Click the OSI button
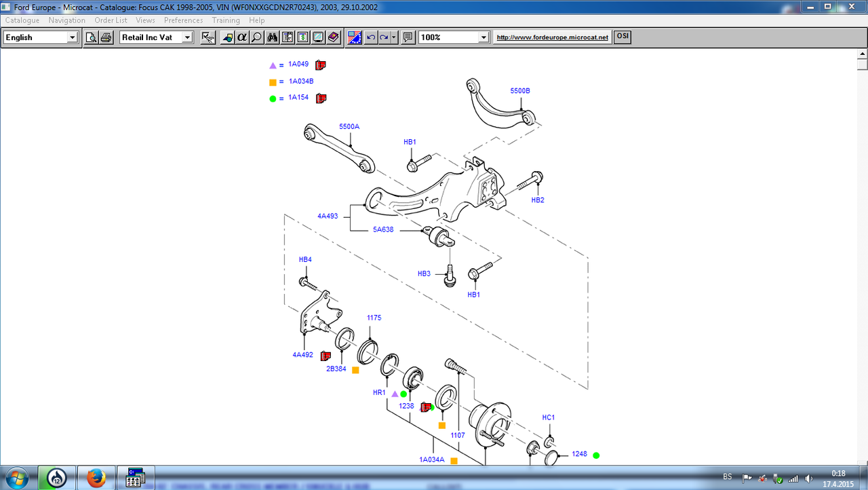Screen dimensions: 868x490 pyautogui.click(x=623, y=37)
